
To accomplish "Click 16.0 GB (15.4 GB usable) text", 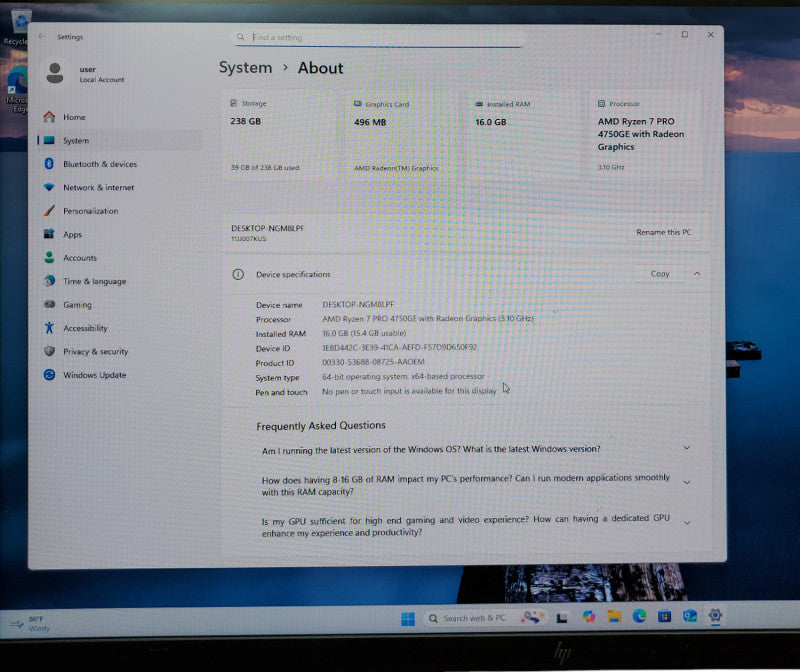I will (x=364, y=333).
